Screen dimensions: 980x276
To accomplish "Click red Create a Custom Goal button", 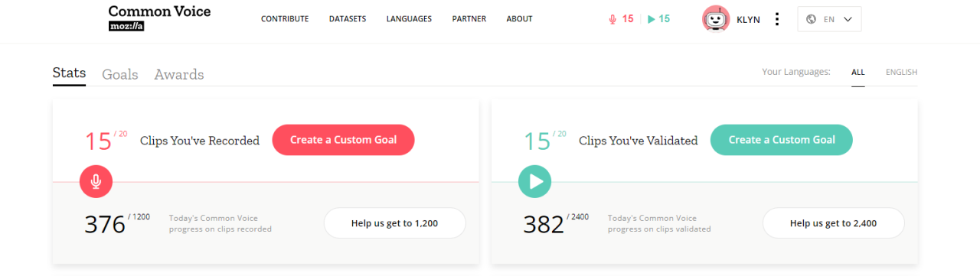I will point(343,140).
